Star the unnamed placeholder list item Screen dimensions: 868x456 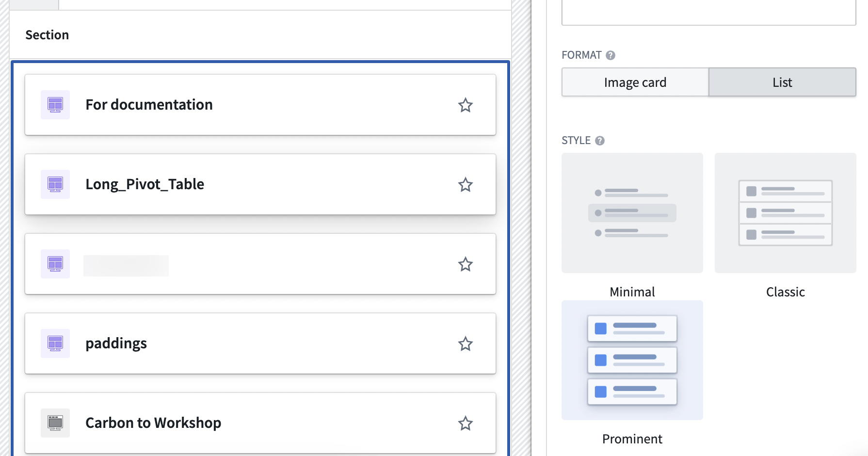466,264
